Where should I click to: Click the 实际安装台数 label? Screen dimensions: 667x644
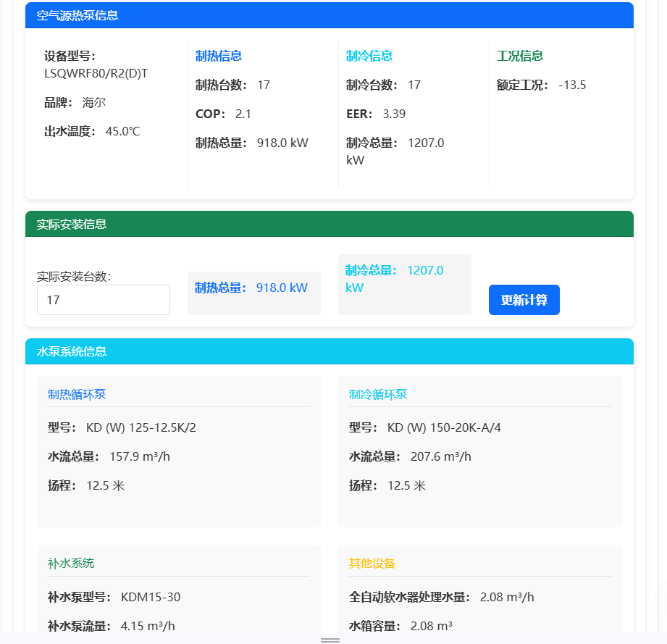click(74, 277)
